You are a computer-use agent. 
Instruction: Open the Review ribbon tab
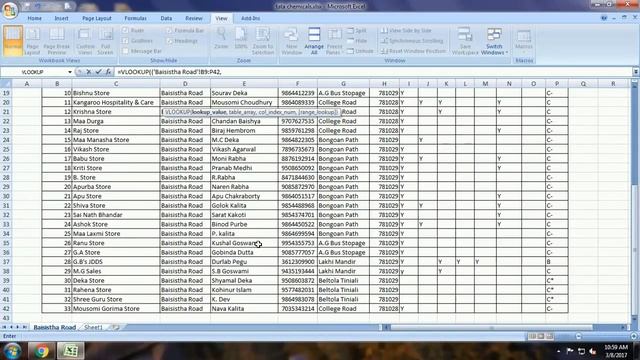click(193, 18)
